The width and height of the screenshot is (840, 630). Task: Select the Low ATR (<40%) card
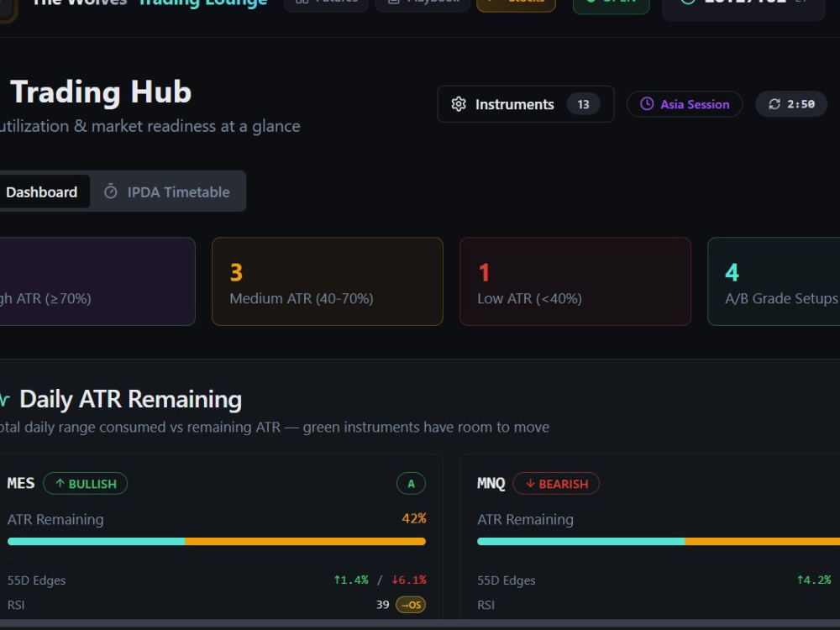(575, 281)
